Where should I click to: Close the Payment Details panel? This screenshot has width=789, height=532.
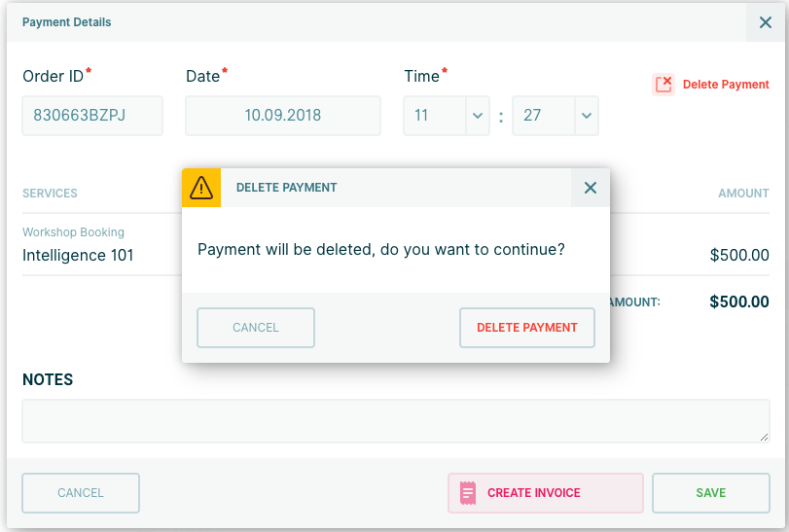[765, 22]
